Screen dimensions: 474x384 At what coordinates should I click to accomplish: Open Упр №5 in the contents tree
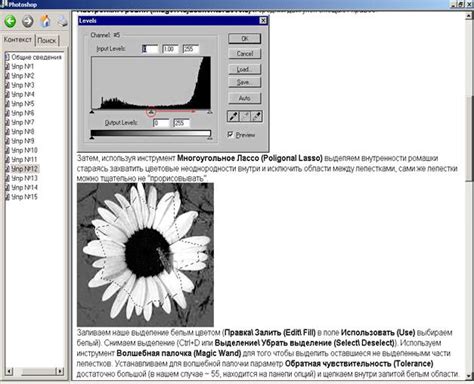click(x=23, y=104)
